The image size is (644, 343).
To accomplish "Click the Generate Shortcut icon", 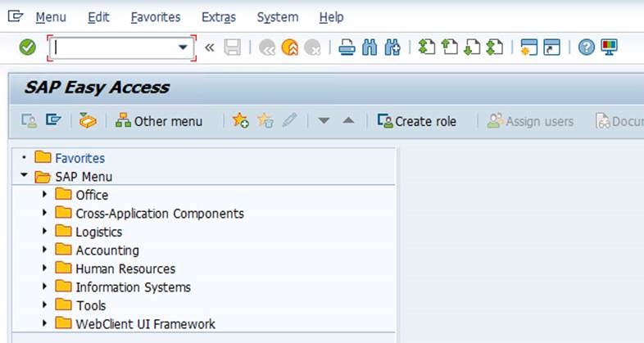I will click(x=551, y=47).
